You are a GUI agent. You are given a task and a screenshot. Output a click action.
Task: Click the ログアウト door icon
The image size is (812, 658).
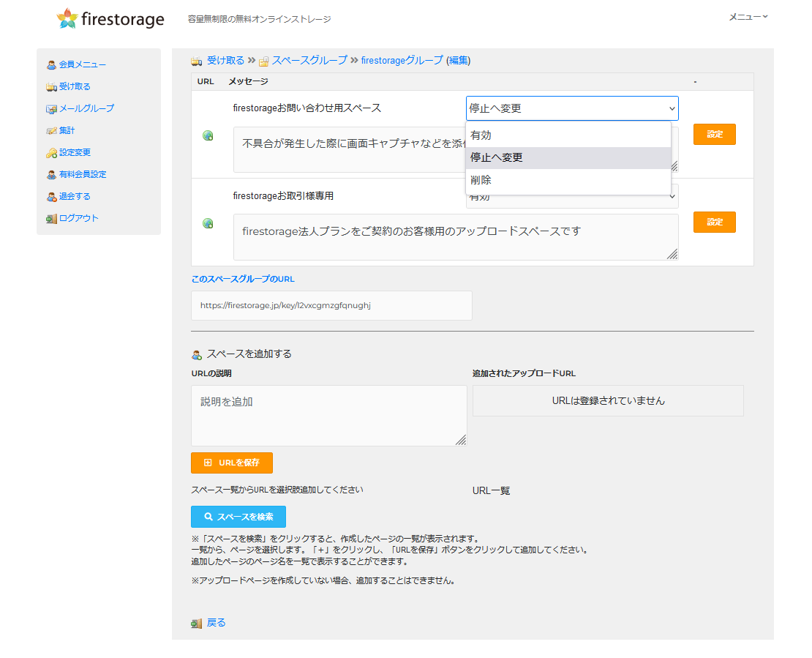[51, 219]
